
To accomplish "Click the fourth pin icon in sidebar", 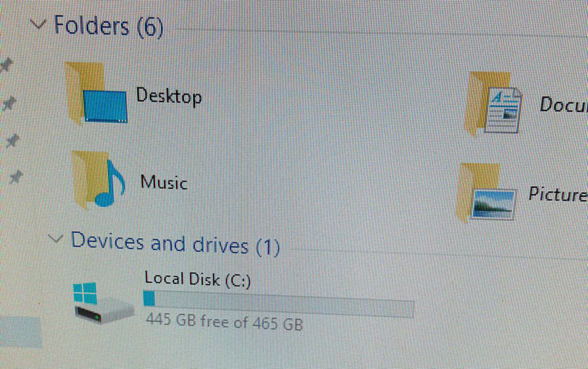I will coord(16,176).
